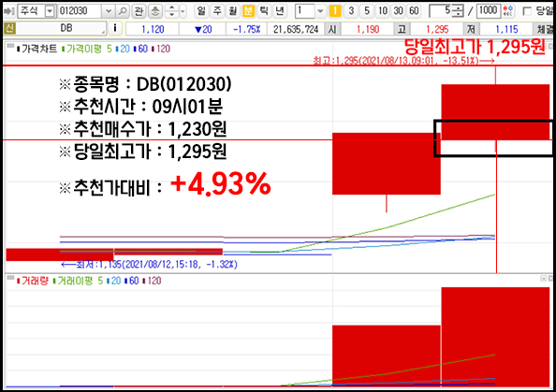
Task: Open the stock code 012030 dropdown
Action: (109, 11)
